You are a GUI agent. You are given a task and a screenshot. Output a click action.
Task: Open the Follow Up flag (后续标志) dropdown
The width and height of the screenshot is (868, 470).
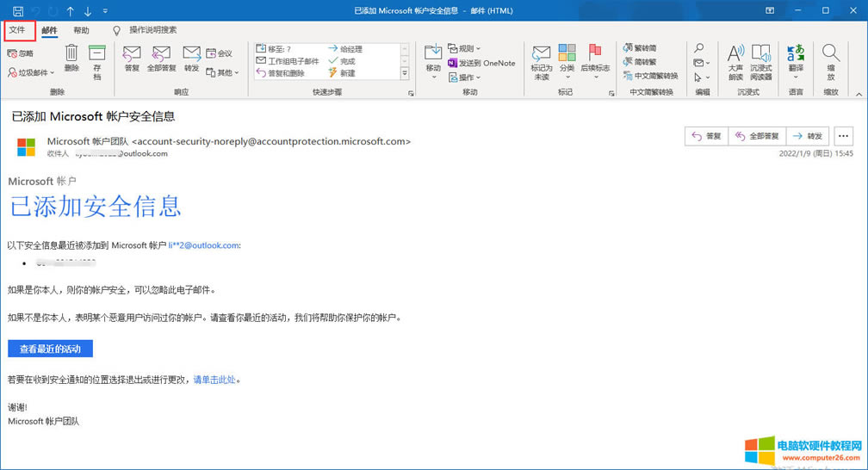[x=595, y=60]
